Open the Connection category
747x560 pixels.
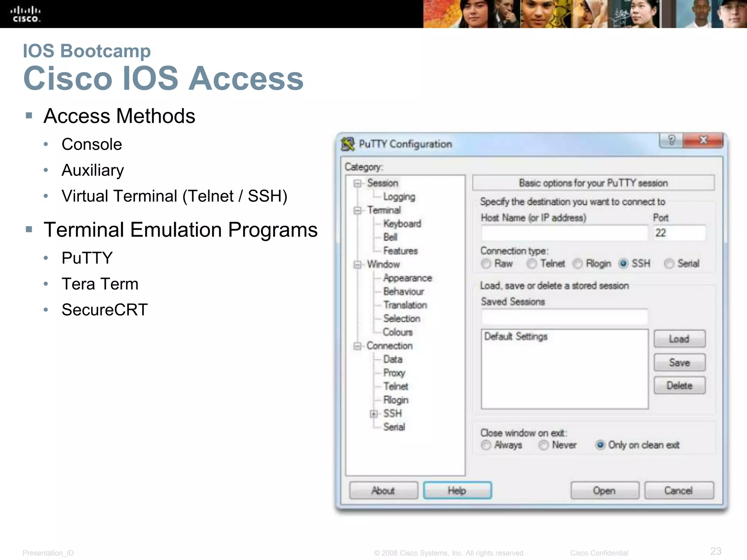pos(390,346)
